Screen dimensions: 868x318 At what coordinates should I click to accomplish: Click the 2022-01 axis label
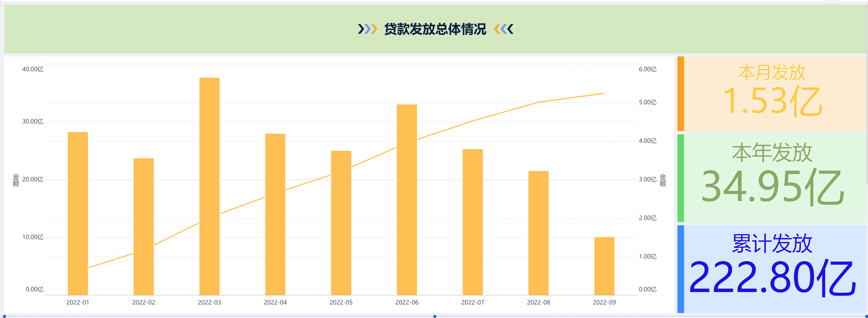click(78, 302)
